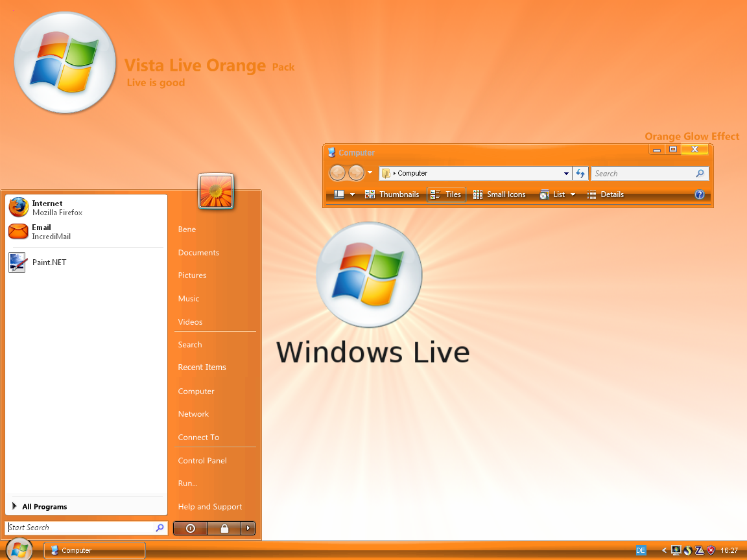Open Connect To in the Start menu
The width and height of the screenshot is (747, 560).
[x=198, y=437]
